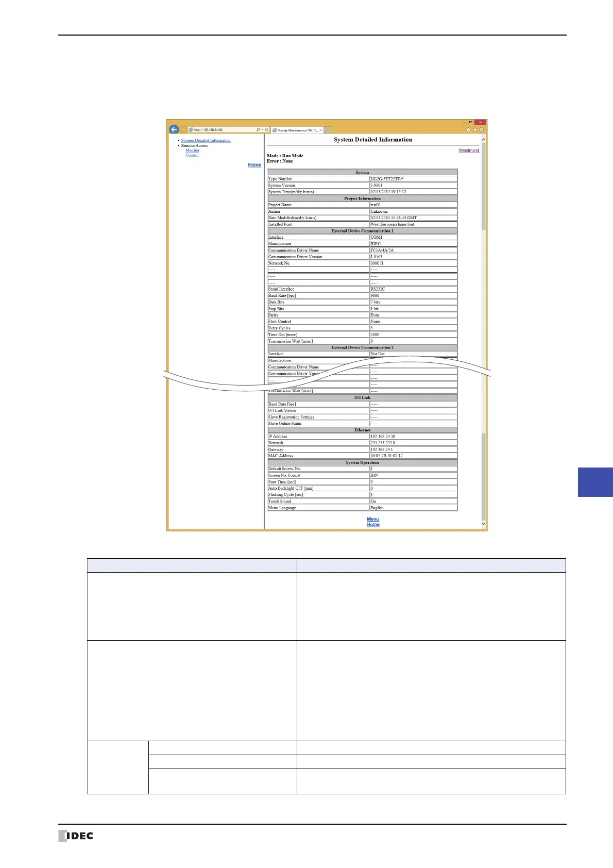Click the O/I Link Station label

(x=282, y=411)
